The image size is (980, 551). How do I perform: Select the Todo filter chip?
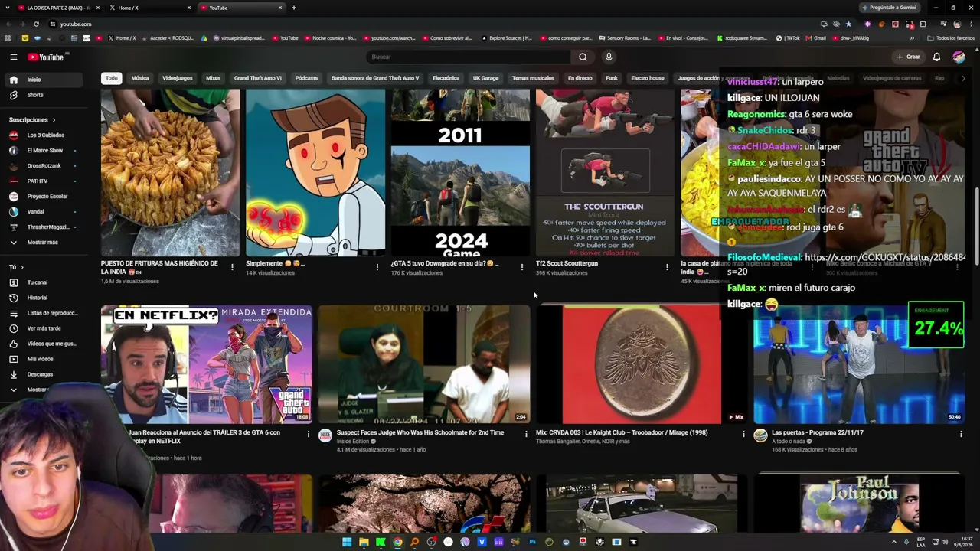[x=112, y=78]
